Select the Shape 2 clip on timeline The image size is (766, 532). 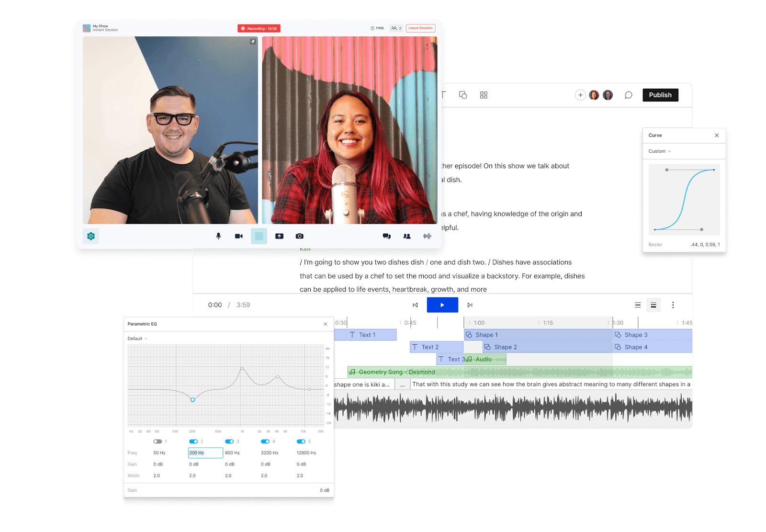point(547,347)
